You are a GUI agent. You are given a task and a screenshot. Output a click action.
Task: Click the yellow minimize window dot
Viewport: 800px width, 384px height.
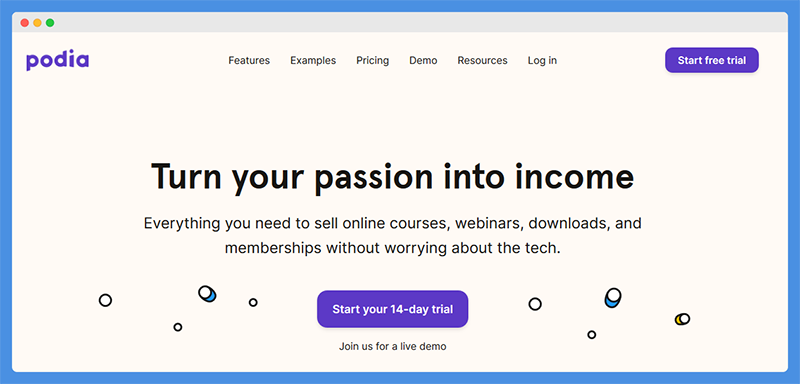37,22
